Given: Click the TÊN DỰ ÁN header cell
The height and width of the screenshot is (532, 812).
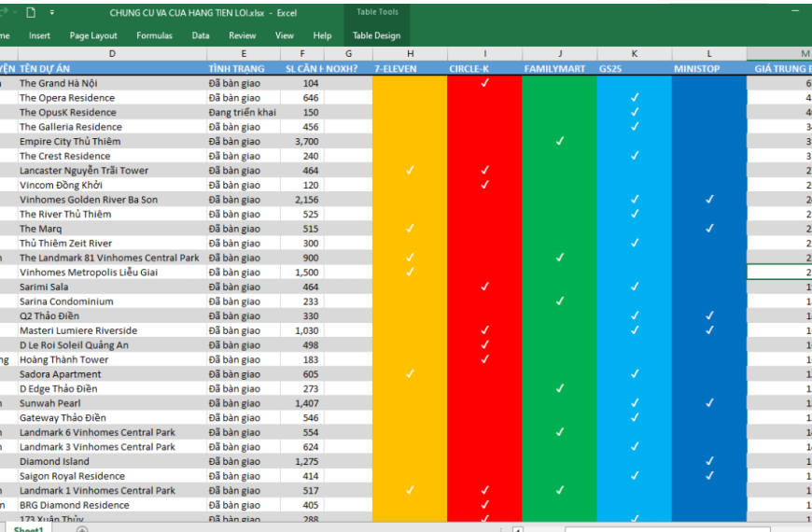Looking at the screenshot, I should tap(112, 68).
